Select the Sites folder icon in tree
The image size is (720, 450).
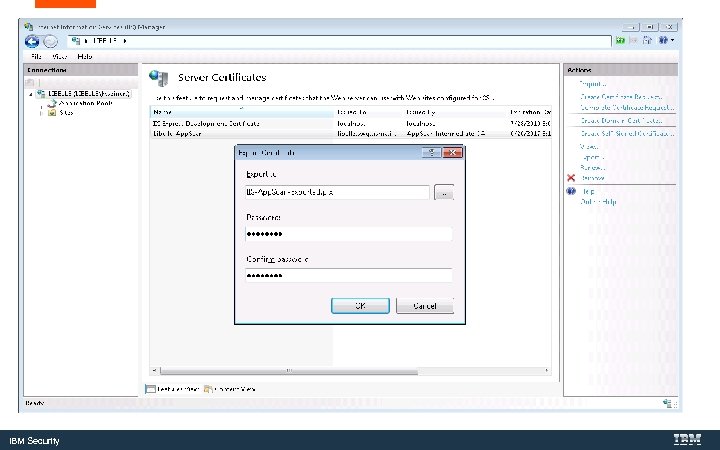click(52, 112)
